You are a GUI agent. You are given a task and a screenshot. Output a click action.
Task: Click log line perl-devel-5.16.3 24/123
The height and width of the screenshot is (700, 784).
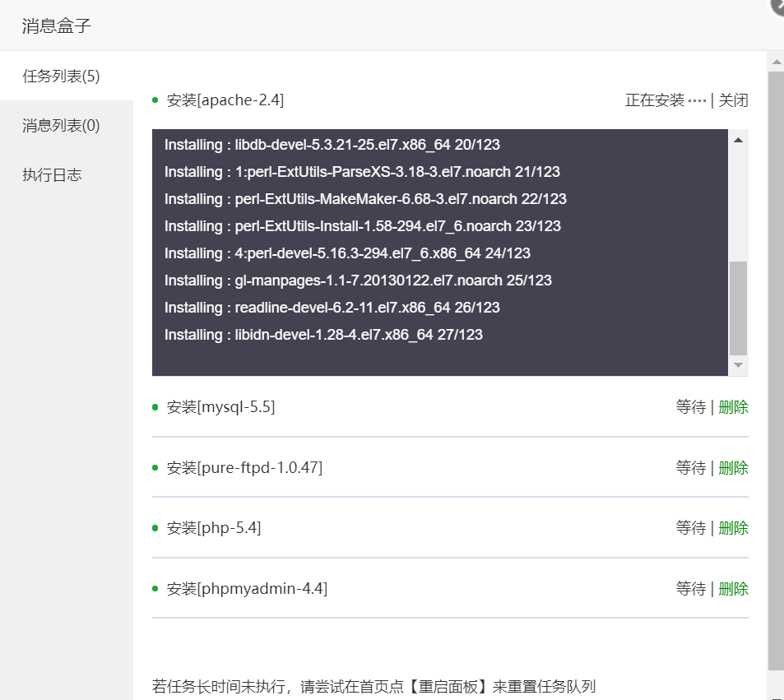pos(347,253)
